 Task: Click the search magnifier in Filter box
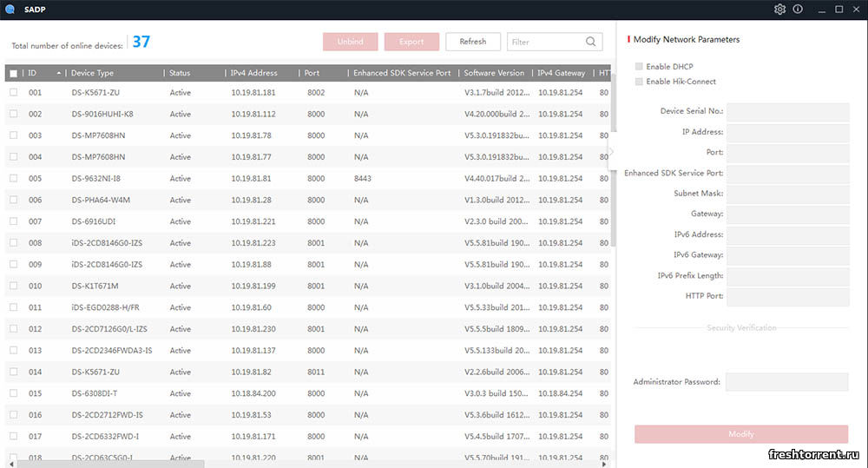[x=590, y=42]
